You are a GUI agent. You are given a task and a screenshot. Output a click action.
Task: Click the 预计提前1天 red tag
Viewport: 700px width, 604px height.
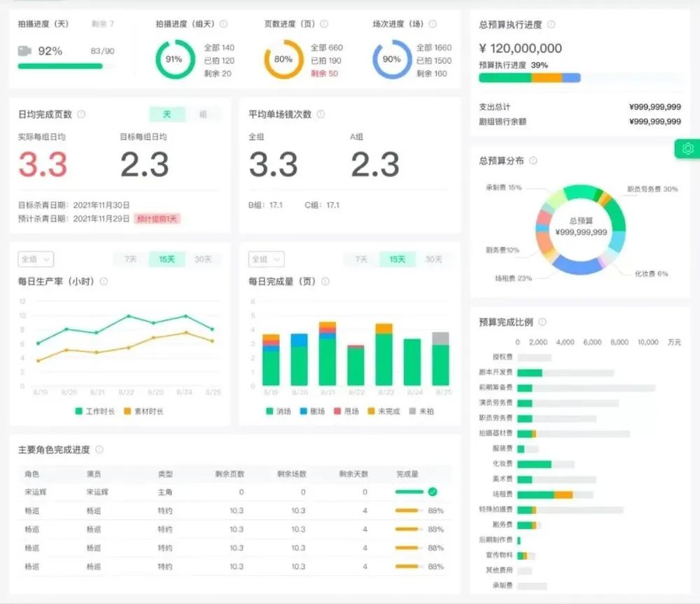(x=157, y=218)
